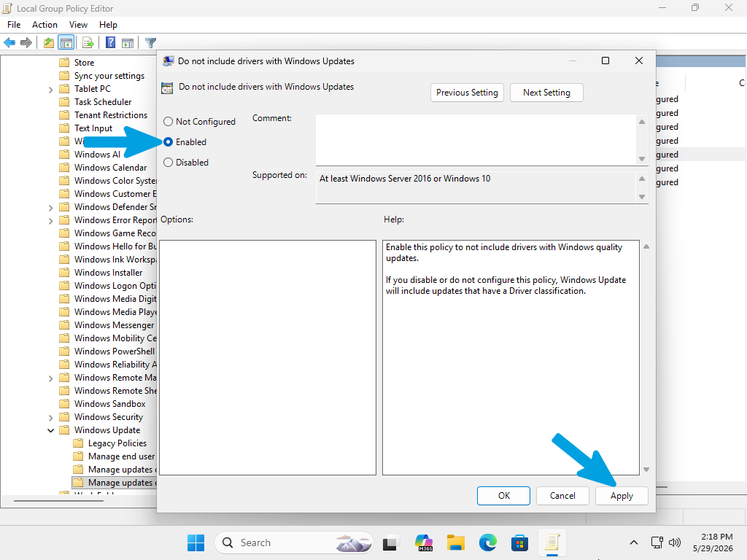Open the View menu
The image size is (747, 560).
tap(78, 25)
